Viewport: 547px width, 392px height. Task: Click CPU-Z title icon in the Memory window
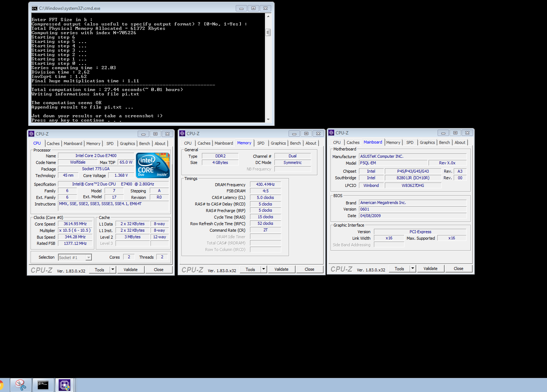pyautogui.click(x=182, y=133)
